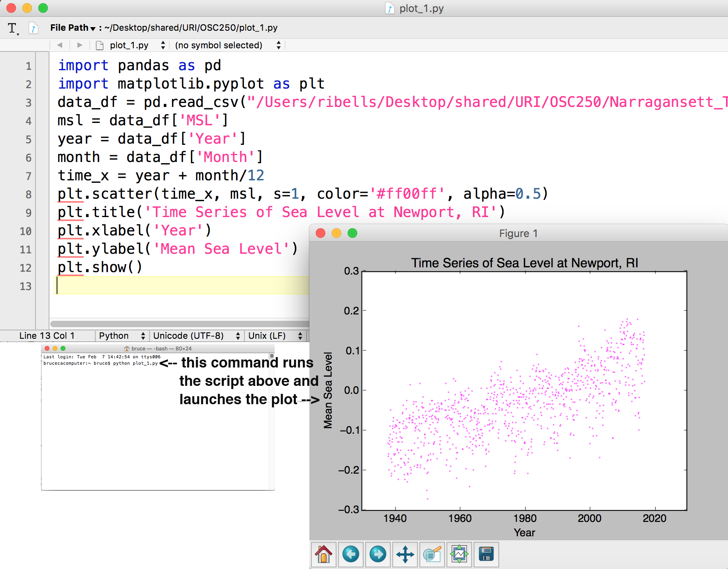Click the text options T icon

(13, 28)
